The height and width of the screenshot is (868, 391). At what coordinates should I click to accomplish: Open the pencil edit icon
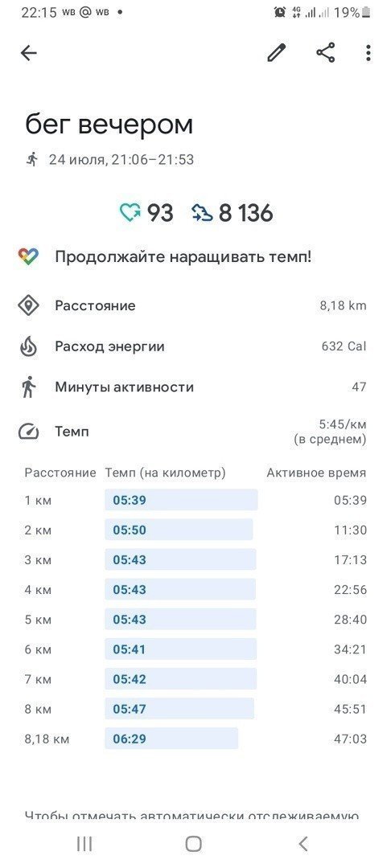pyautogui.click(x=277, y=53)
